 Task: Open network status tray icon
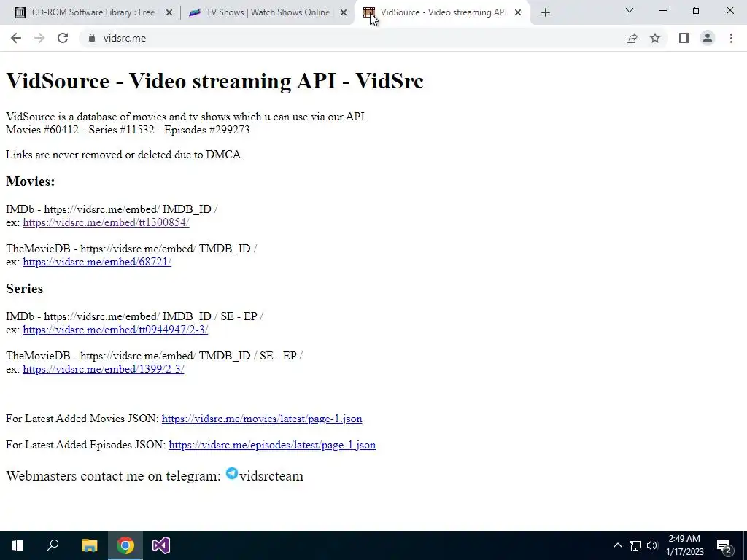click(x=635, y=545)
